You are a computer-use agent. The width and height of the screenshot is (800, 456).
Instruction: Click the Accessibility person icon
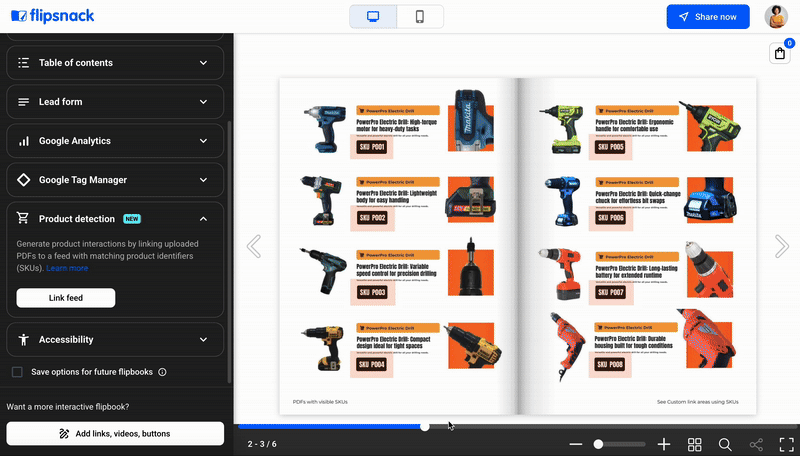pos(23,340)
